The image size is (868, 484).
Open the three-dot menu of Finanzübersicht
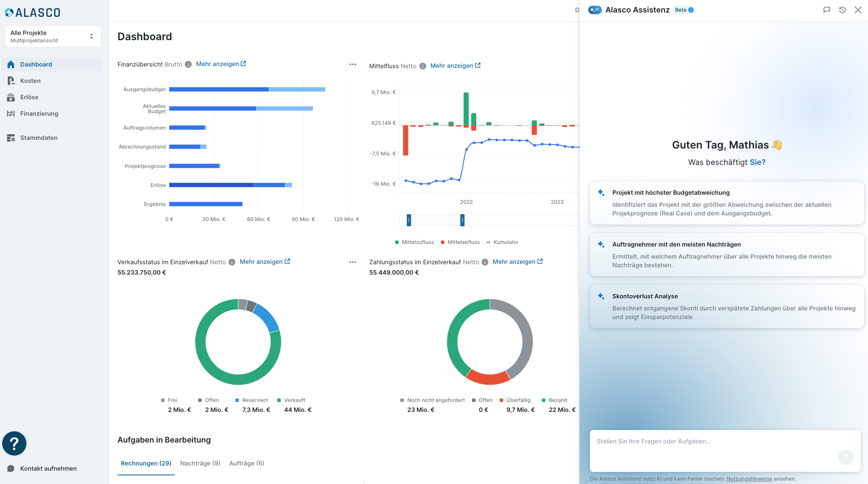353,64
